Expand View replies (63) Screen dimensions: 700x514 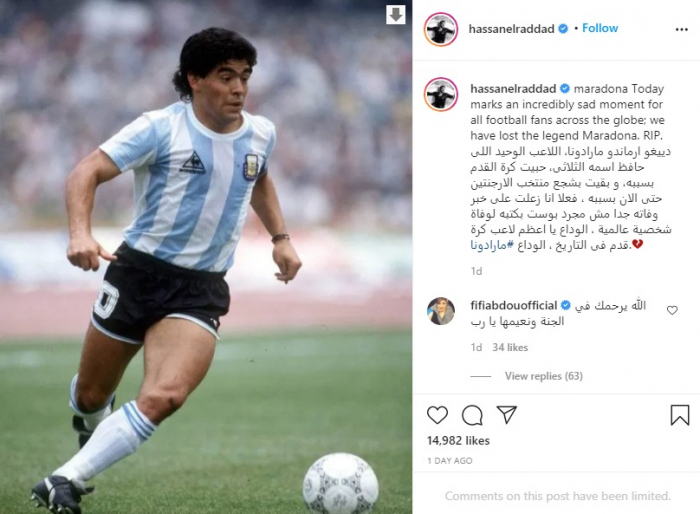[x=544, y=376]
